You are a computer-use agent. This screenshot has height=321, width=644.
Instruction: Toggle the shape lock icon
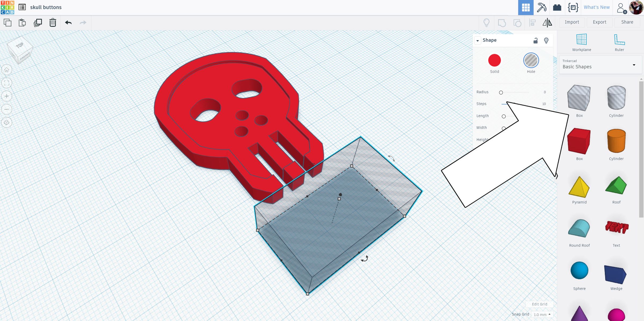pyautogui.click(x=535, y=40)
